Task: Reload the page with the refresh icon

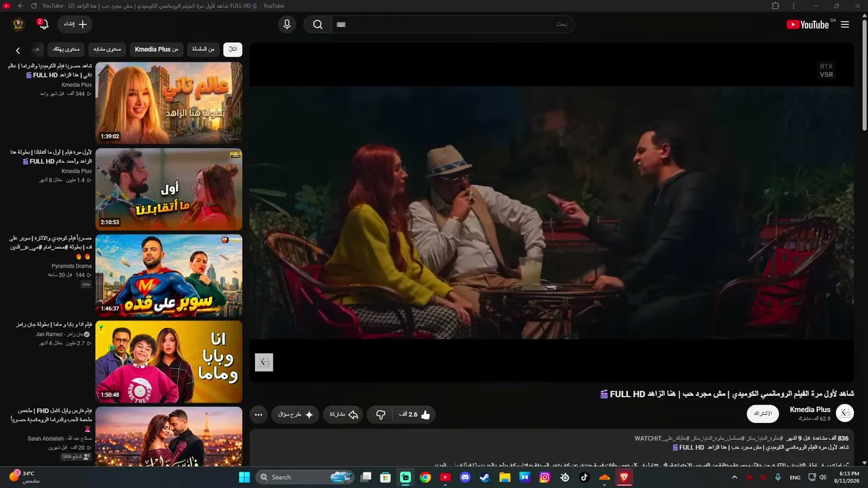Action: tap(34, 5)
